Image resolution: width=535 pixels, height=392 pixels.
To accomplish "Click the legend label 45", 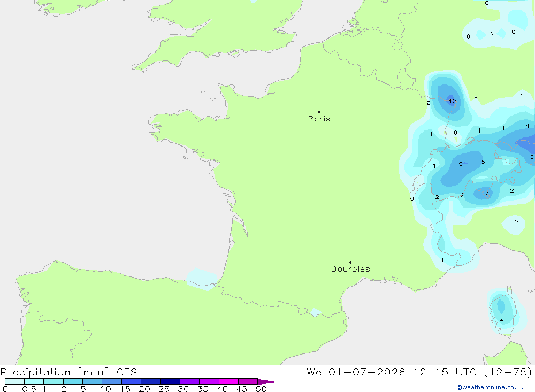I will click(x=242, y=389).
